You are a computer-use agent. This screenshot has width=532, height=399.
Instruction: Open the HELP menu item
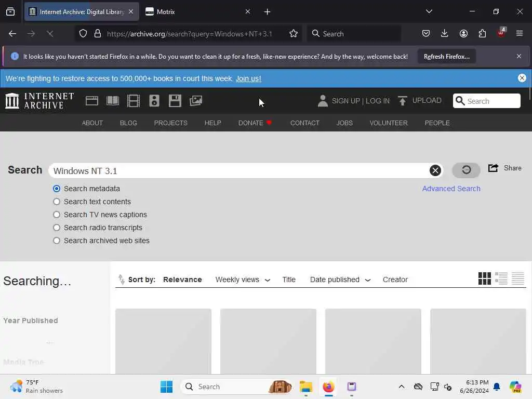click(212, 123)
